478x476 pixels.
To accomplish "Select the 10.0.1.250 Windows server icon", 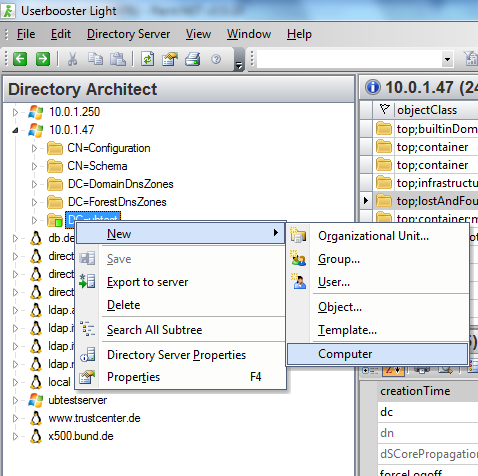I will tap(36, 112).
